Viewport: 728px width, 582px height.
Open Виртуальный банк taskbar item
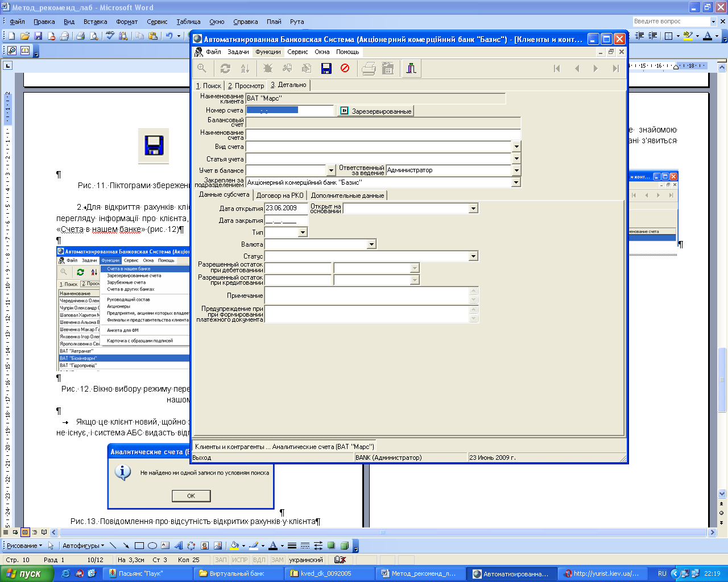(238, 573)
